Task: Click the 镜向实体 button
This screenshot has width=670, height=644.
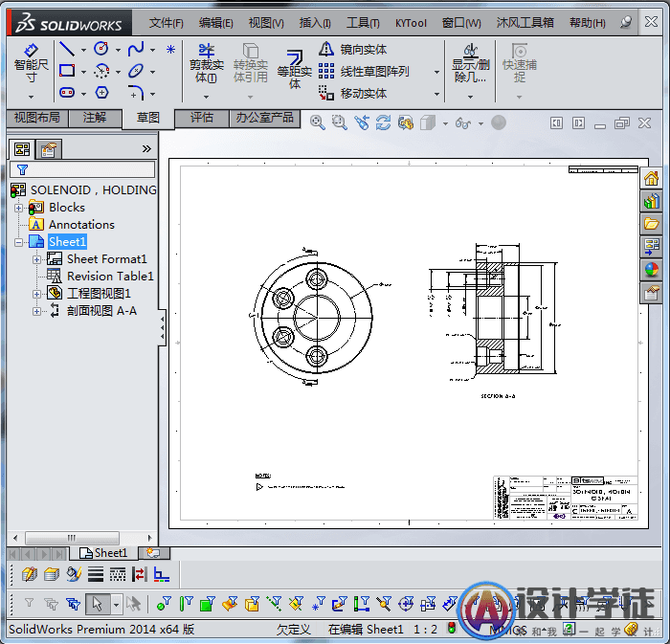Action: [353, 50]
